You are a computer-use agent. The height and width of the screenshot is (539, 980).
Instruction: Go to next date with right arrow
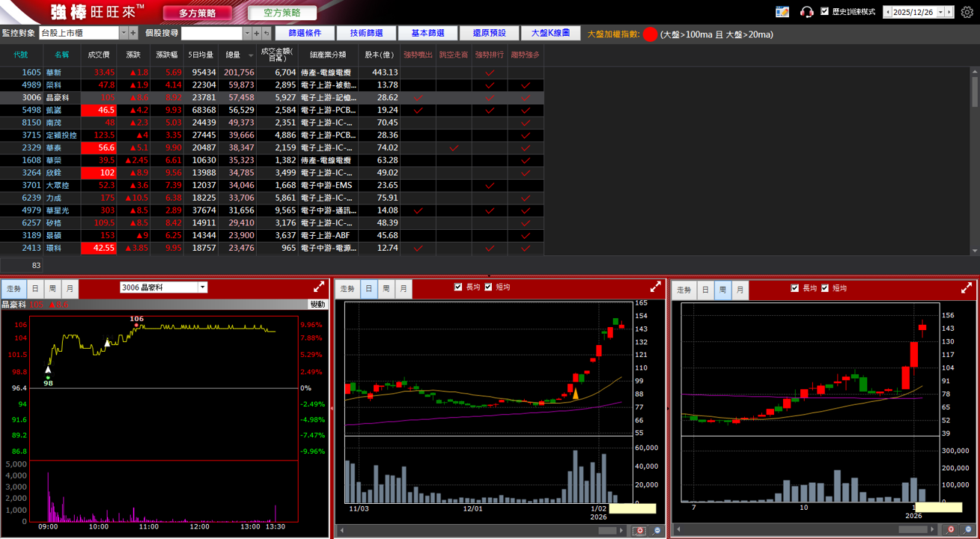click(x=949, y=12)
